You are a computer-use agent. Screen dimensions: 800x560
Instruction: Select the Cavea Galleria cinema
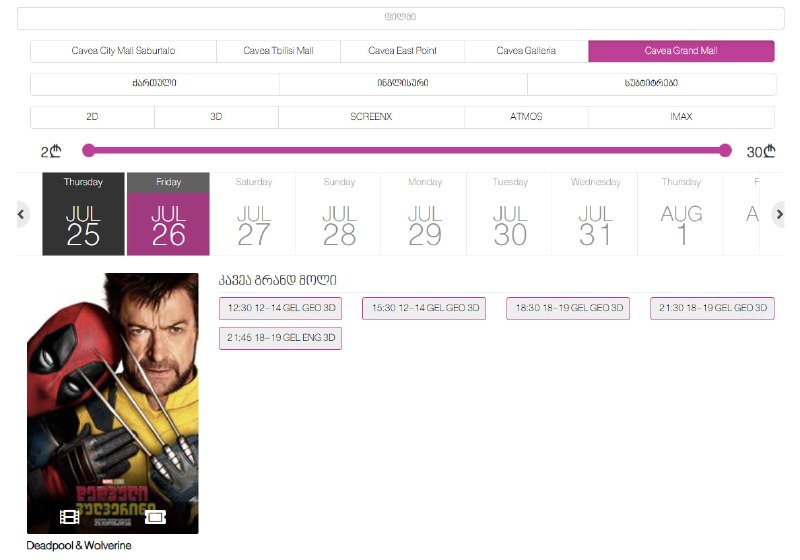526,51
